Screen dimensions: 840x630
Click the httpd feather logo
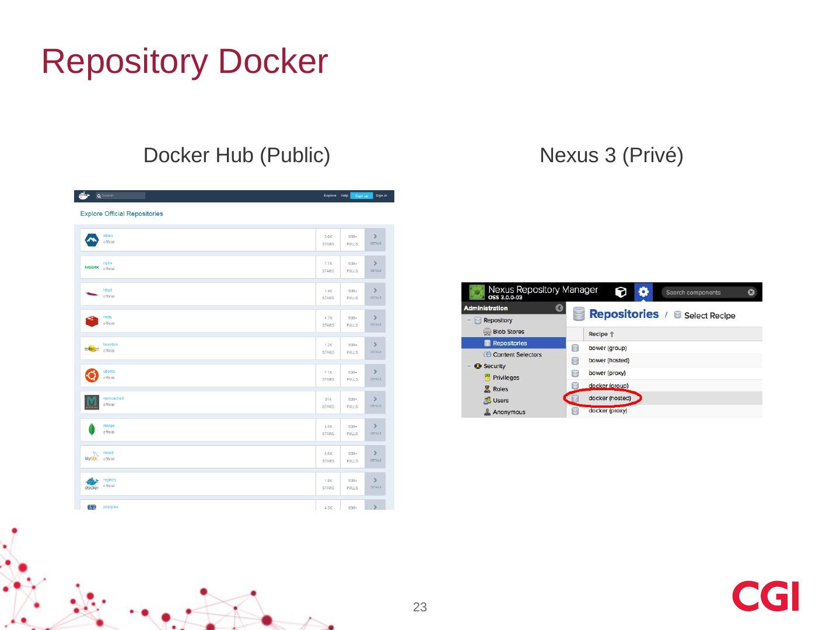(92, 293)
